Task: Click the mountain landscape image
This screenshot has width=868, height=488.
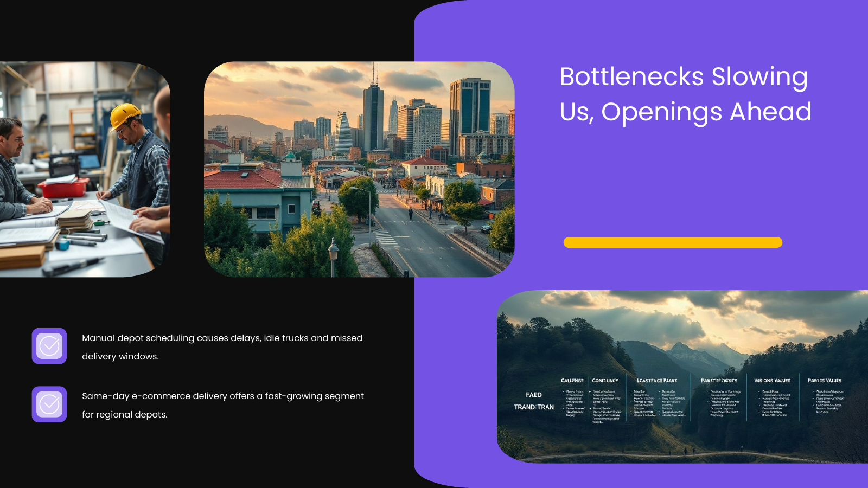Action: 682,377
